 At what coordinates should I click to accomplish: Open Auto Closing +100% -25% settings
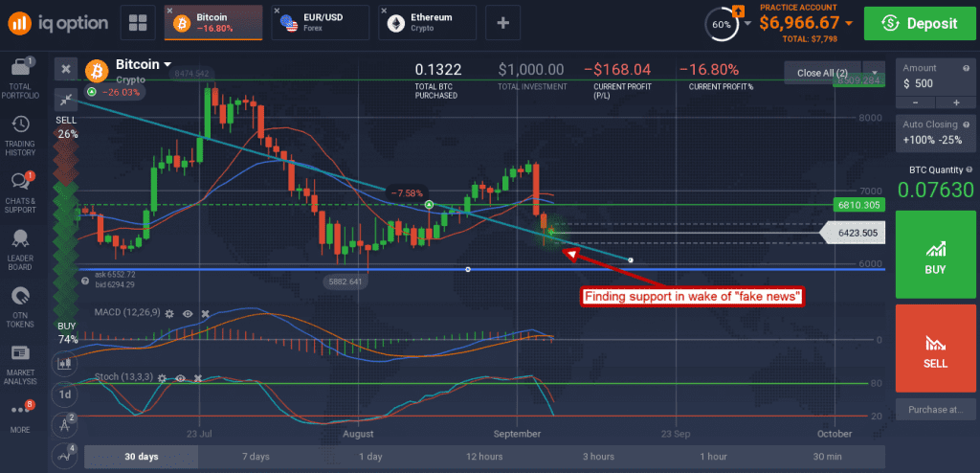tap(935, 132)
